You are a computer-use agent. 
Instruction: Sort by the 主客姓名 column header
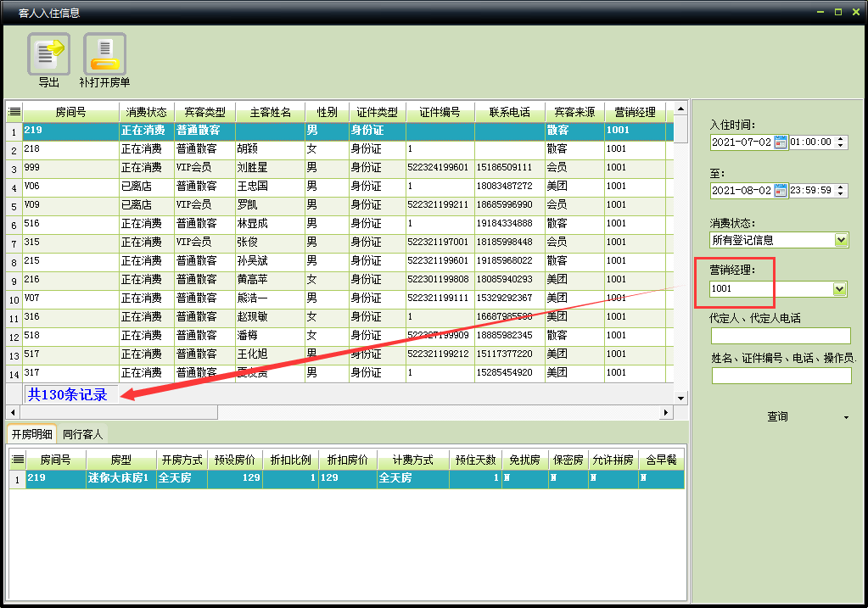click(x=270, y=112)
